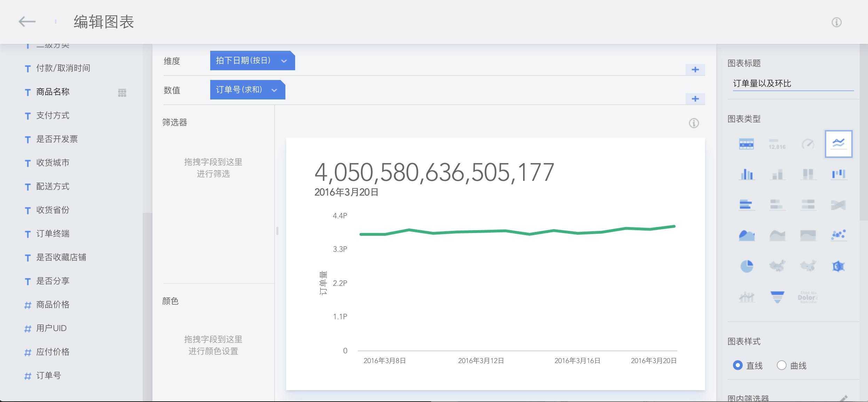This screenshot has width=868, height=402.
Task: Select the area chart type
Action: click(747, 235)
